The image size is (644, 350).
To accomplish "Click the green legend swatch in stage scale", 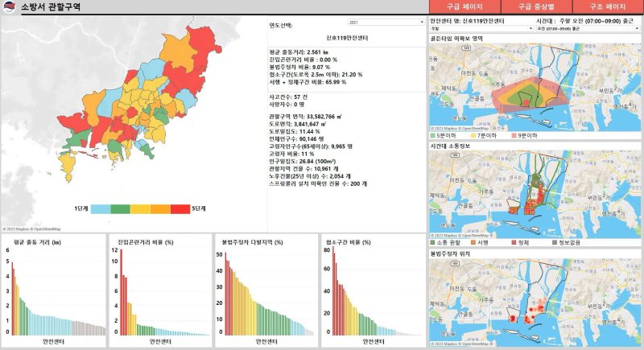I will [x=120, y=209].
